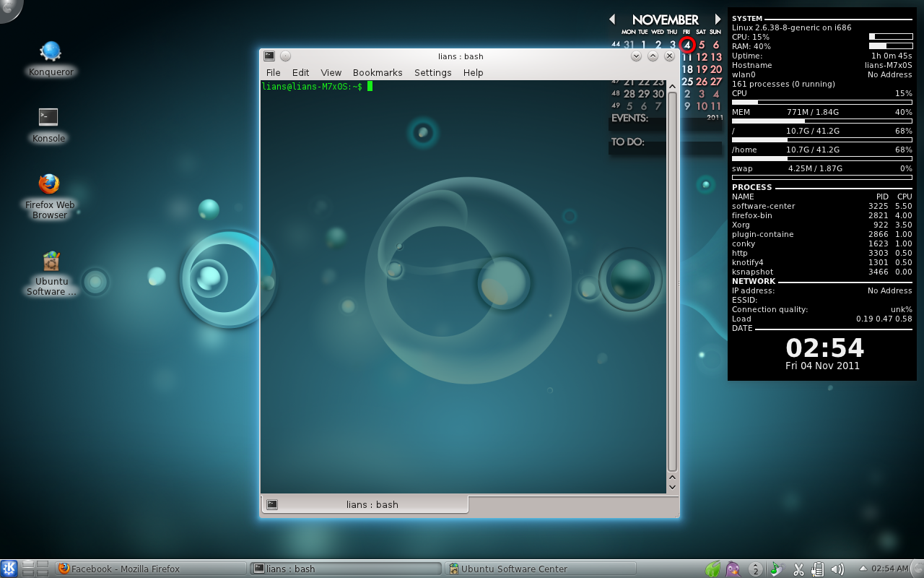
Task: Select date 27 in the calendar
Action: (x=716, y=82)
